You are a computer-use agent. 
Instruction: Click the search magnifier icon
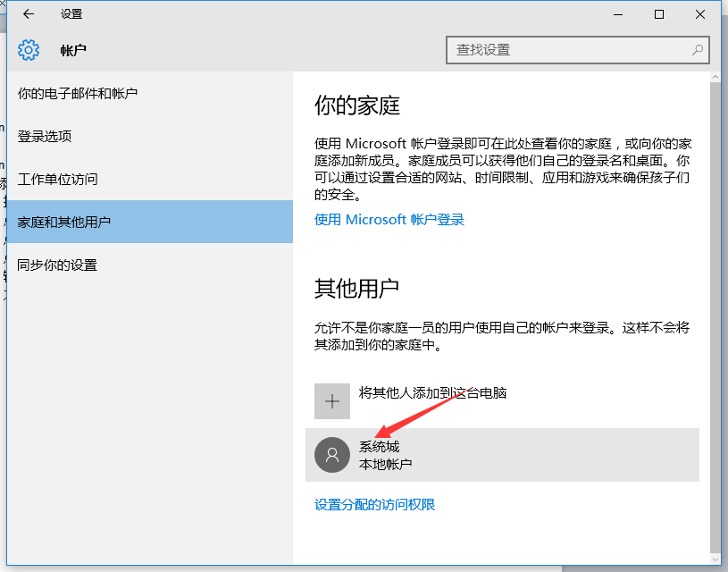(x=698, y=50)
